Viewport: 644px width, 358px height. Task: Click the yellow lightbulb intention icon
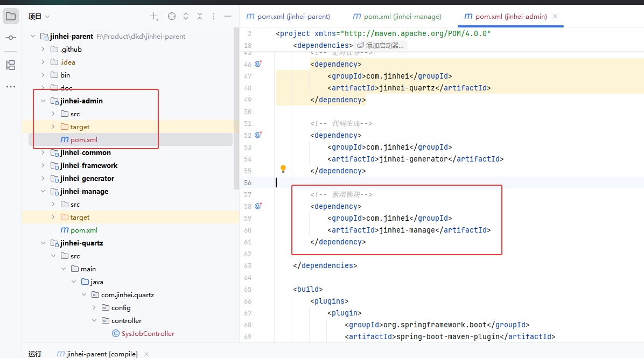pyautogui.click(x=283, y=169)
